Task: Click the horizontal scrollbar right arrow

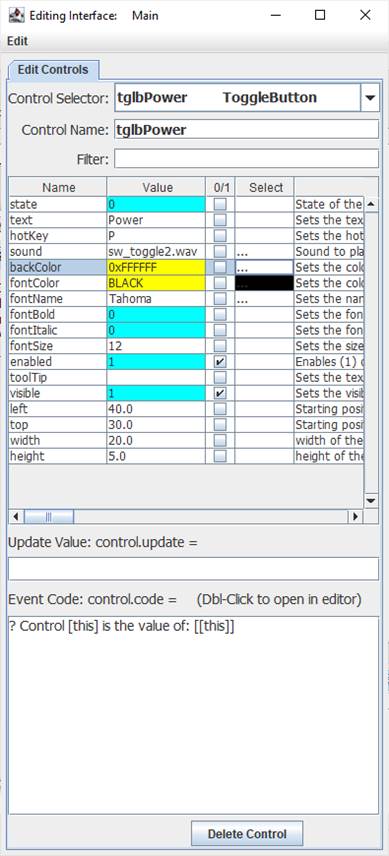Action: 356,516
